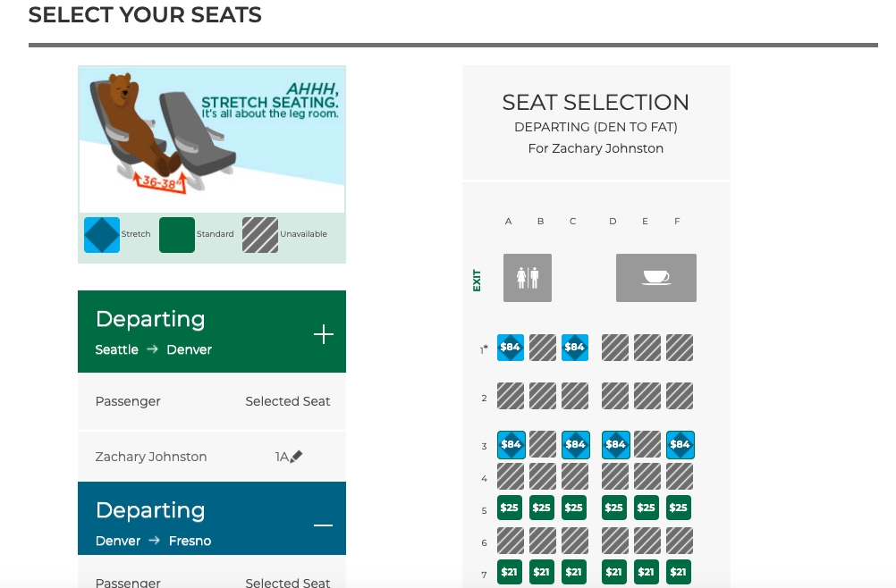The height and width of the screenshot is (588, 896).
Task: Select $84 stretch seat 1C
Action: tap(574, 348)
